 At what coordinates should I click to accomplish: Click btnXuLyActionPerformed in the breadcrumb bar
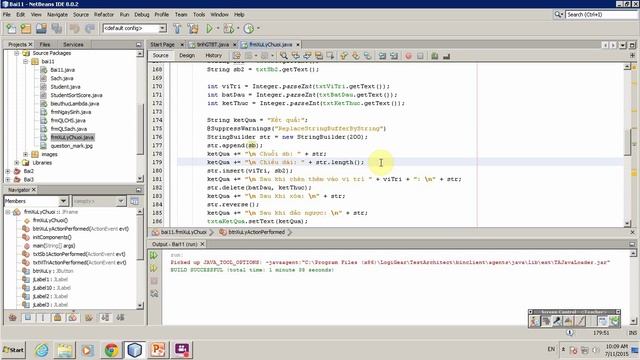click(256, 232)
